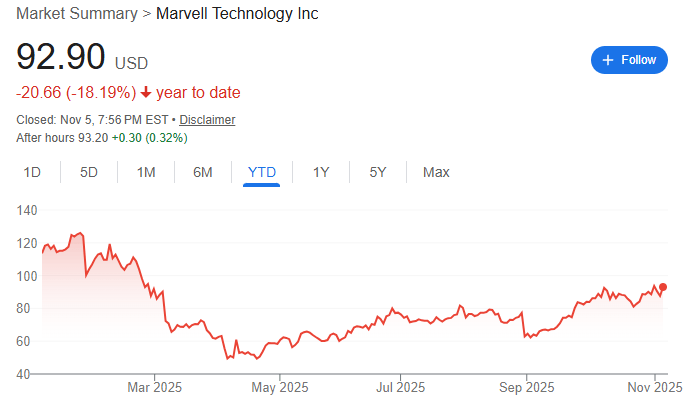Click the Follow button
The width and height of the screenshot is (698, 408).
pyautogui.click(x=630, y=60)
